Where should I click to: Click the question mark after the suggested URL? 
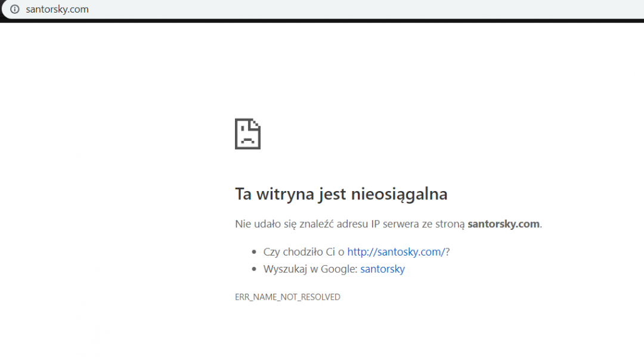[447, 251]
